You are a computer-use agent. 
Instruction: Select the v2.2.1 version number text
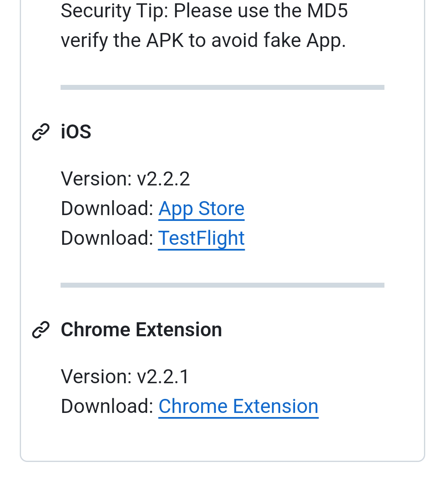click(x=163, y=377)
